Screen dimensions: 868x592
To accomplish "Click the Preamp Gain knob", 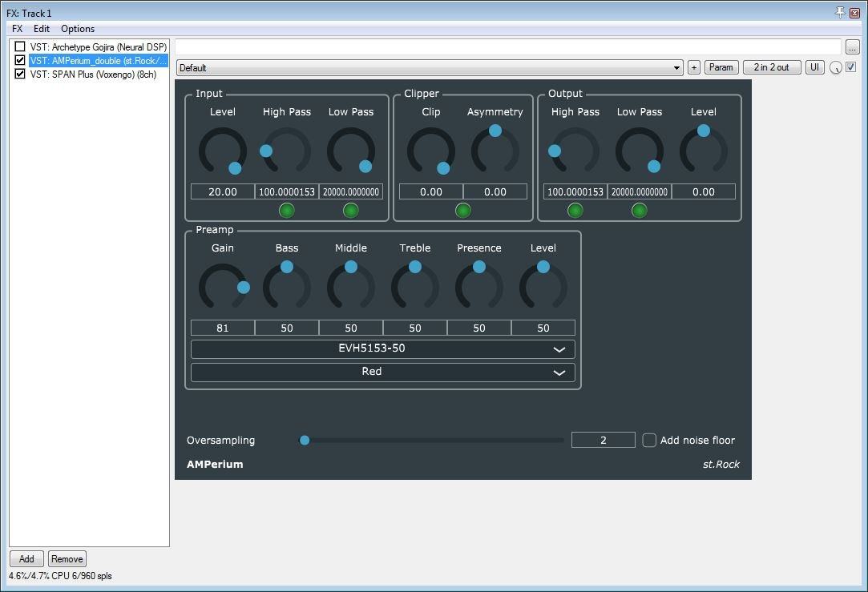I will 223,288.
